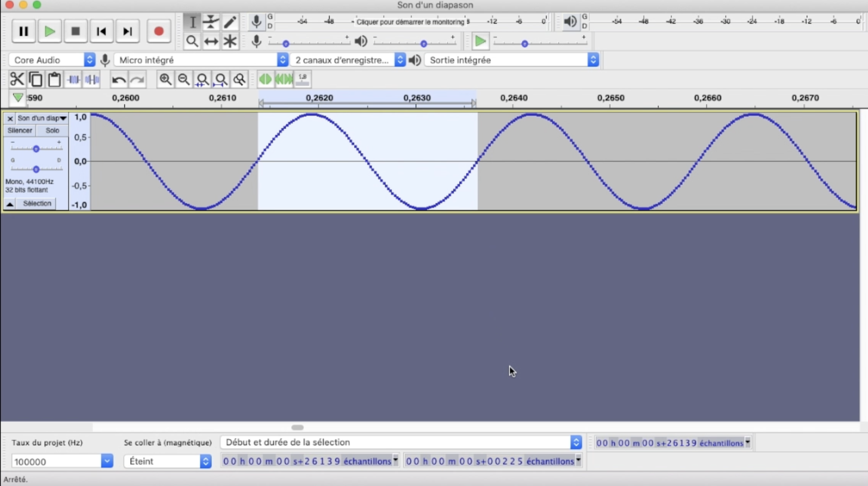Click the Zoom in magnifier icon
The image size is (868, 486).
coord(165,79)
